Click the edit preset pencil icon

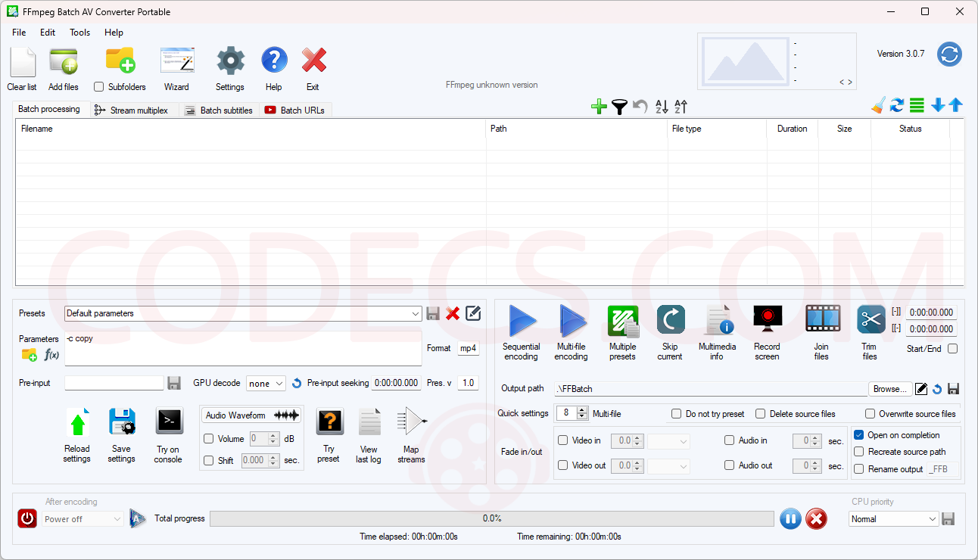click(473, 313)
